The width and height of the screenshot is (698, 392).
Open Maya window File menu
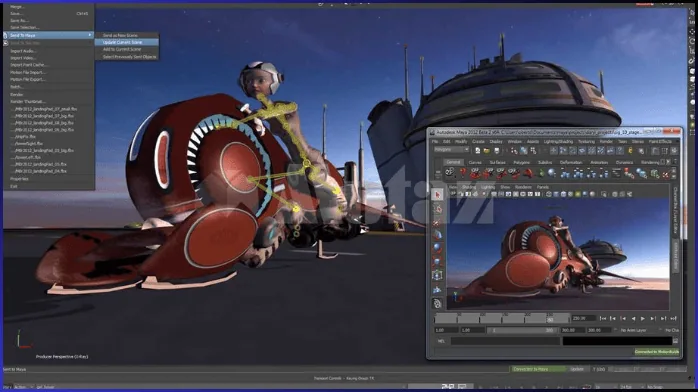click(435, 141)
